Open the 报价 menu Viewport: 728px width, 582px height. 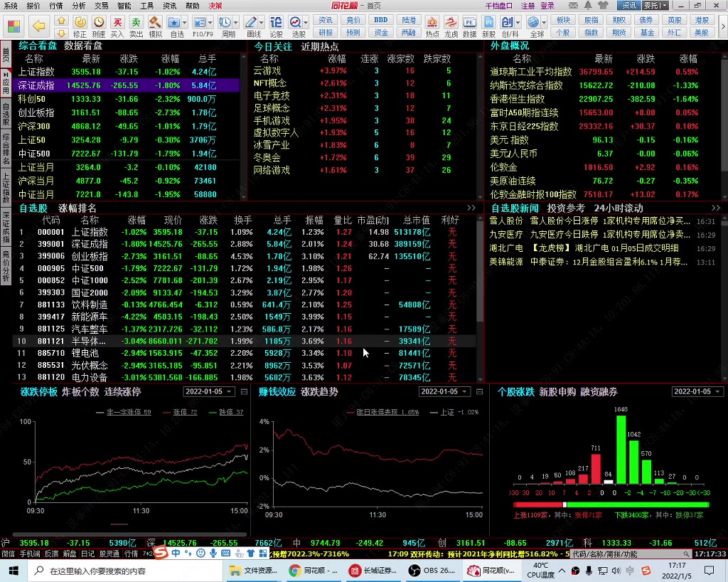tap(33, 6)
